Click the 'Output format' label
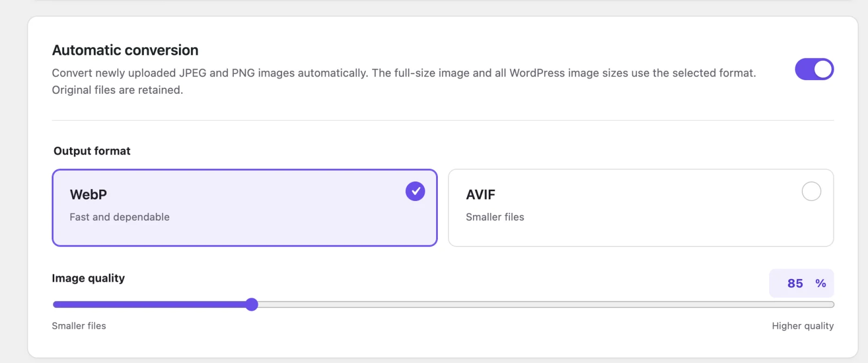 [x=92, y=151]
